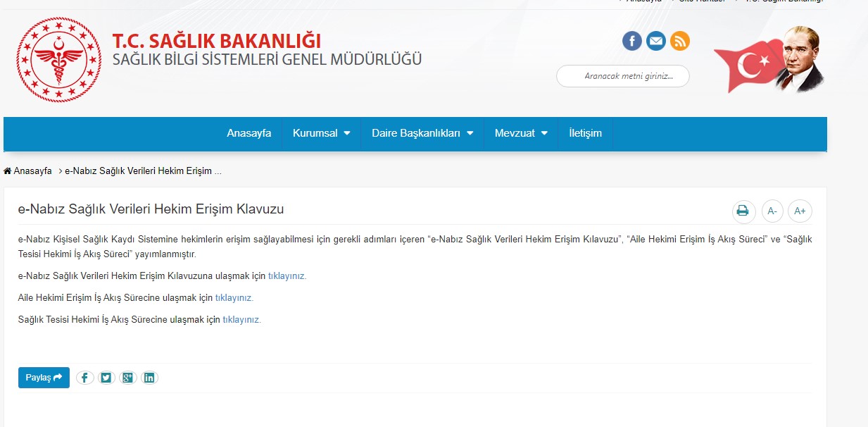868x427 pixels.
Task: Print the article with printer icon
Action: pos(743,211)
